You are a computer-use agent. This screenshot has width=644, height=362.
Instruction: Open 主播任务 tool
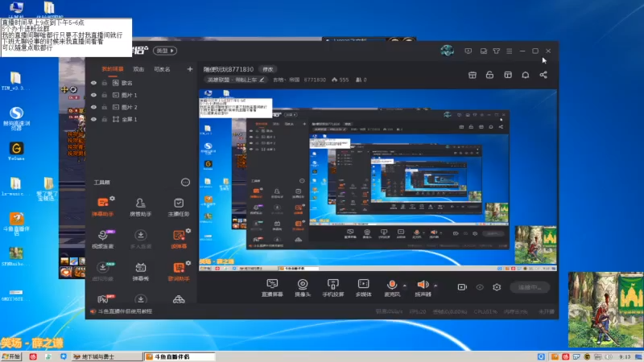point(179,206)
